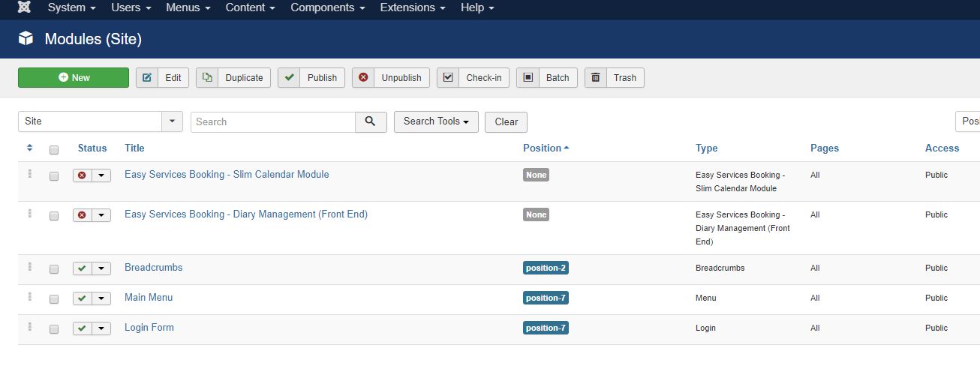
Task: Click the Trash bin icon
Action: tap(596, 77)
